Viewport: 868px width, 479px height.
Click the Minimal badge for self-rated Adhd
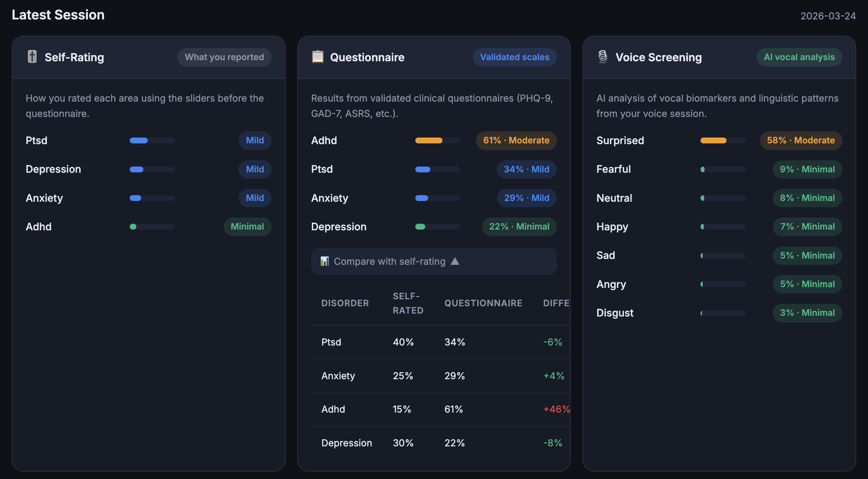pos(247,227)
